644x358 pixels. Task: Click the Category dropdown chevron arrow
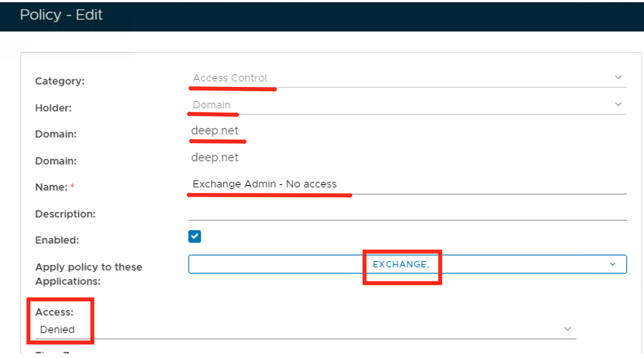[618, 78]
